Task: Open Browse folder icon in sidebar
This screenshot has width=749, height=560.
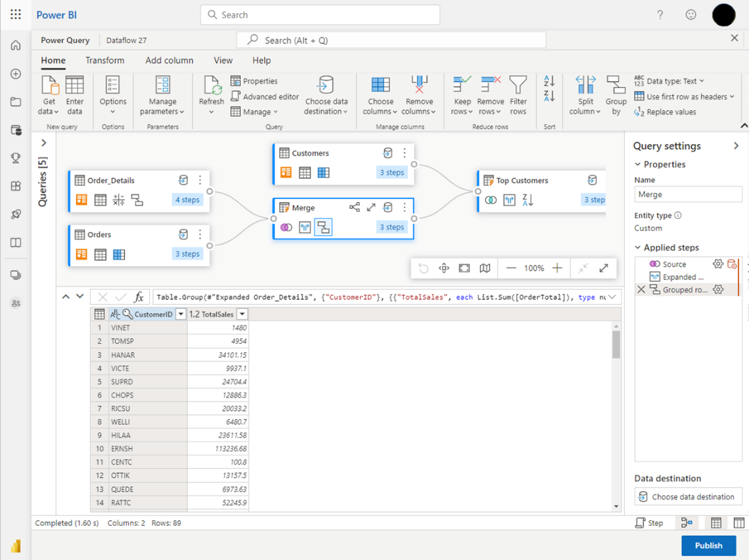Action: click(16, 102)
